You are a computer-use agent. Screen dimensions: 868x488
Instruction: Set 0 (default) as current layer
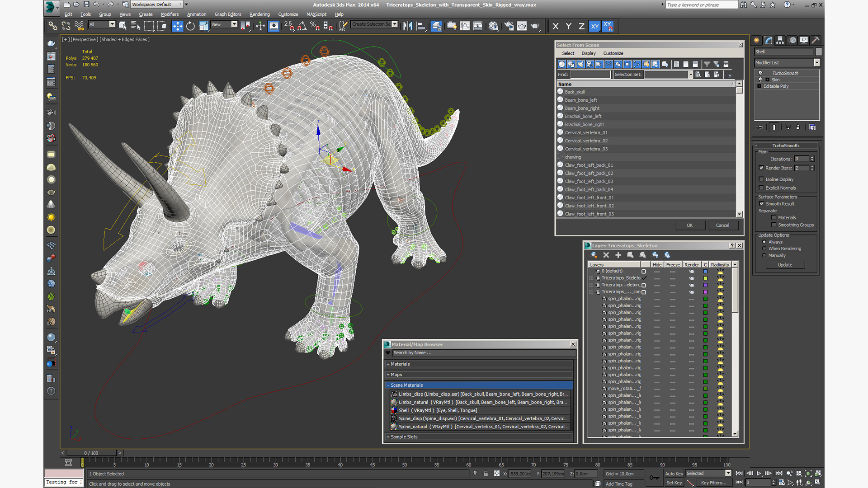pos(644,271)
